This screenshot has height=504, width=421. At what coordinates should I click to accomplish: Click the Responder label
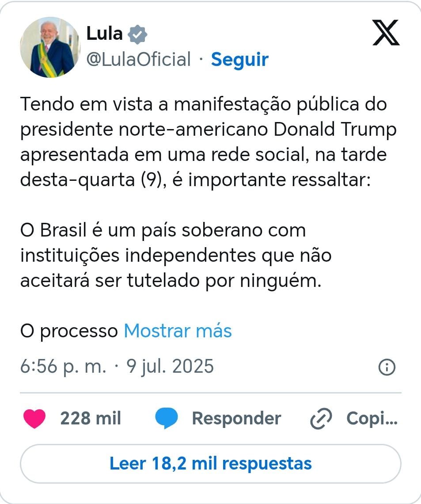pyautogui.click(x=236, y=418)
